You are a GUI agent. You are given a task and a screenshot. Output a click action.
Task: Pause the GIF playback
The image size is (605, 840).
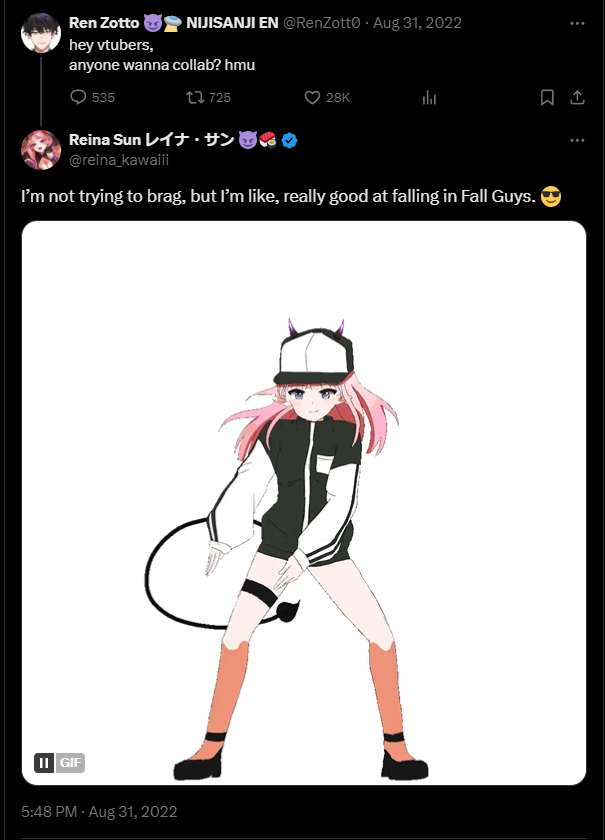[44, 762]
